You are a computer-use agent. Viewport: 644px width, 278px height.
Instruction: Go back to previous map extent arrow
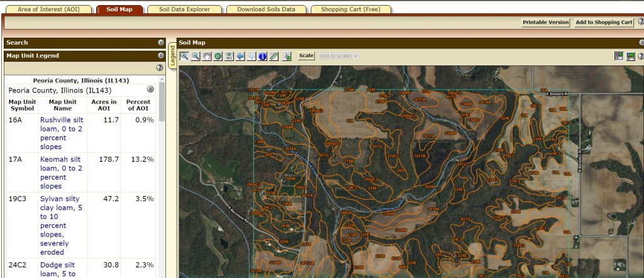click(x=240, y=56)
